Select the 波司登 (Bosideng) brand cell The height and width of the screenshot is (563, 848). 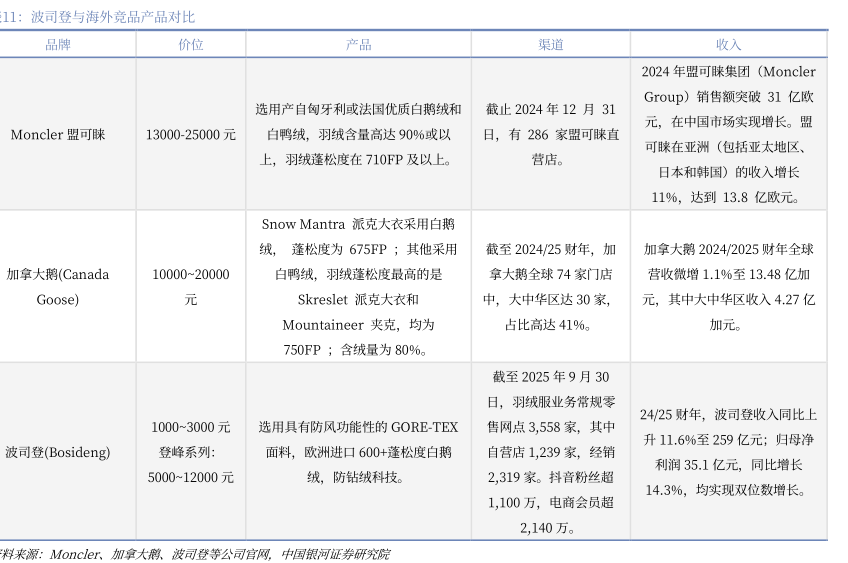(x=58, y=452)
